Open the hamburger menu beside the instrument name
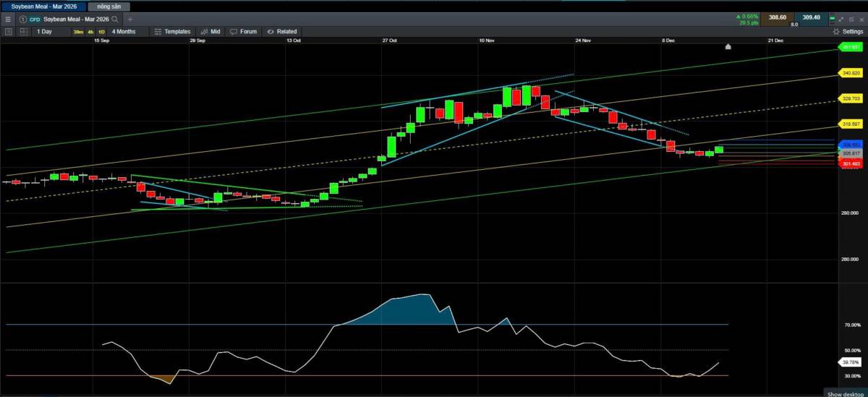The height and width of the screenshot is (397, 868). (x=8, y=19)
